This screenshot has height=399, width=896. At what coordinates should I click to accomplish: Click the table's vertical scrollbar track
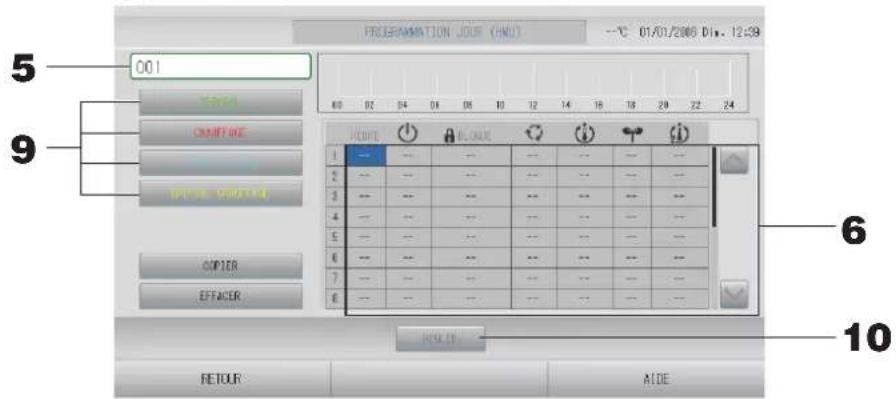(714, 229)
